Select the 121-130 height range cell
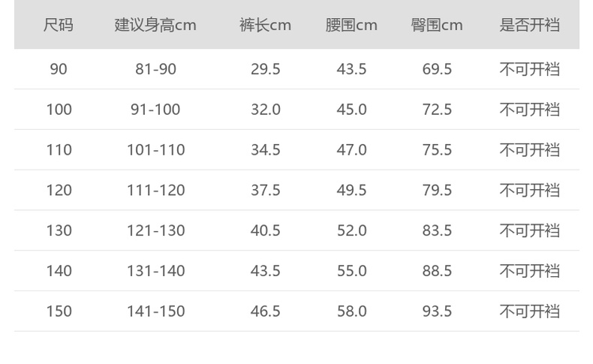Screen dimensions: 593x364 155,230
